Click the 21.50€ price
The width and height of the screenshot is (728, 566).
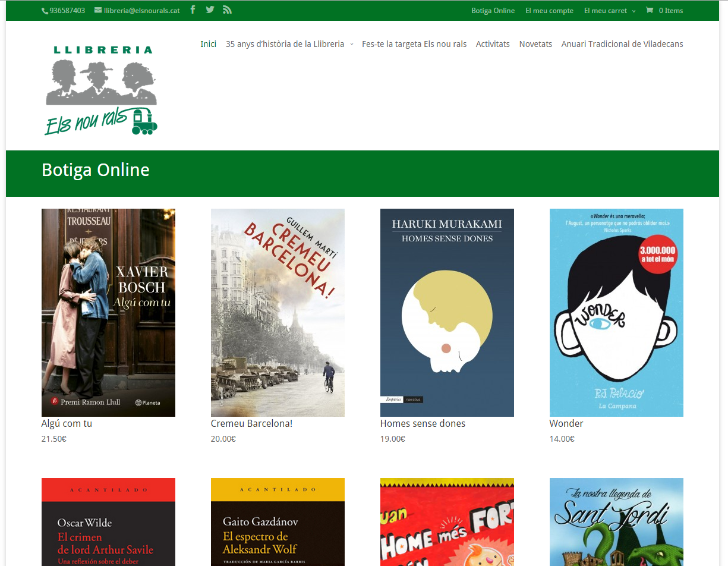point(54,439)
